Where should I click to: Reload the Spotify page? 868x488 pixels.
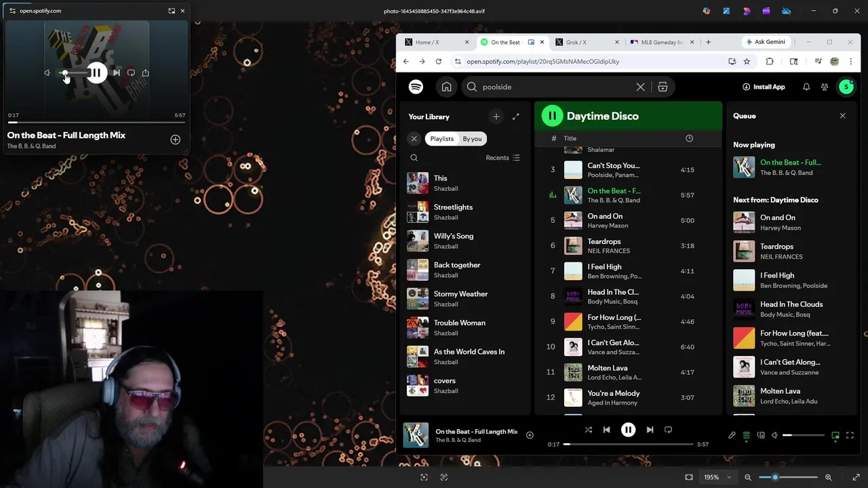tap(438, 62)
